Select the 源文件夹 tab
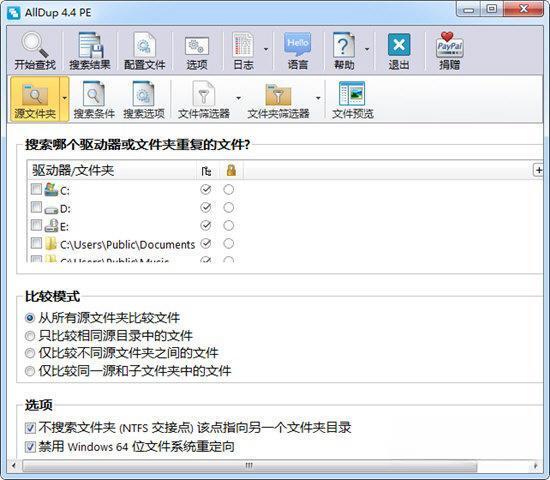The height and width of the screenshot is (480, 550). pos(35,99)
